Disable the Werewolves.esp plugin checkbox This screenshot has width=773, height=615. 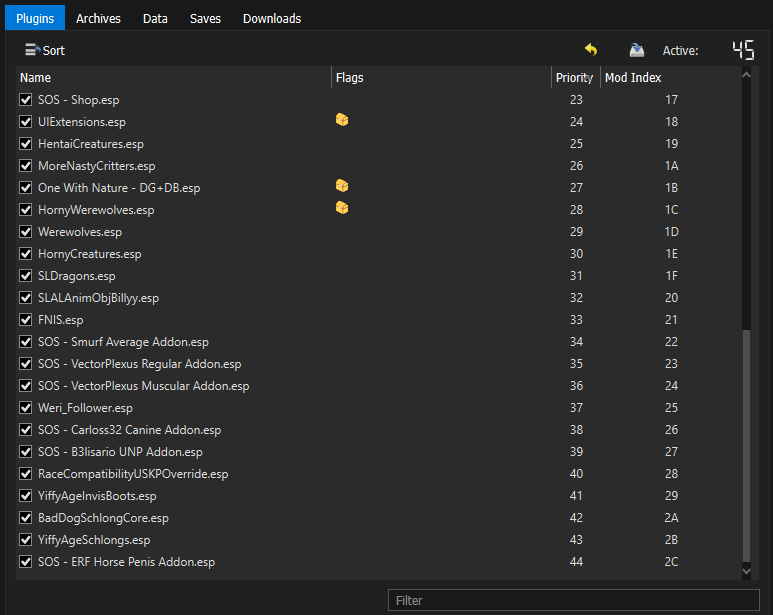tap(26, 232)
